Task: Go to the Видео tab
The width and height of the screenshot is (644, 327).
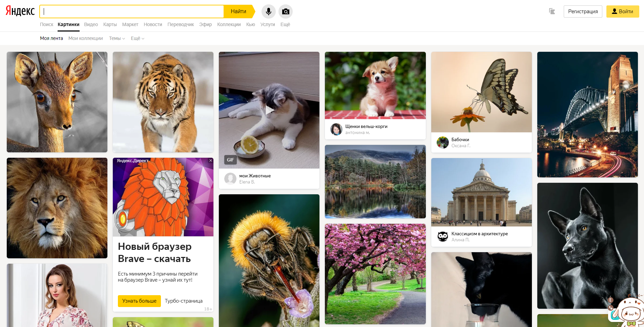Action: pyautogui.click(x=91, y=24)
